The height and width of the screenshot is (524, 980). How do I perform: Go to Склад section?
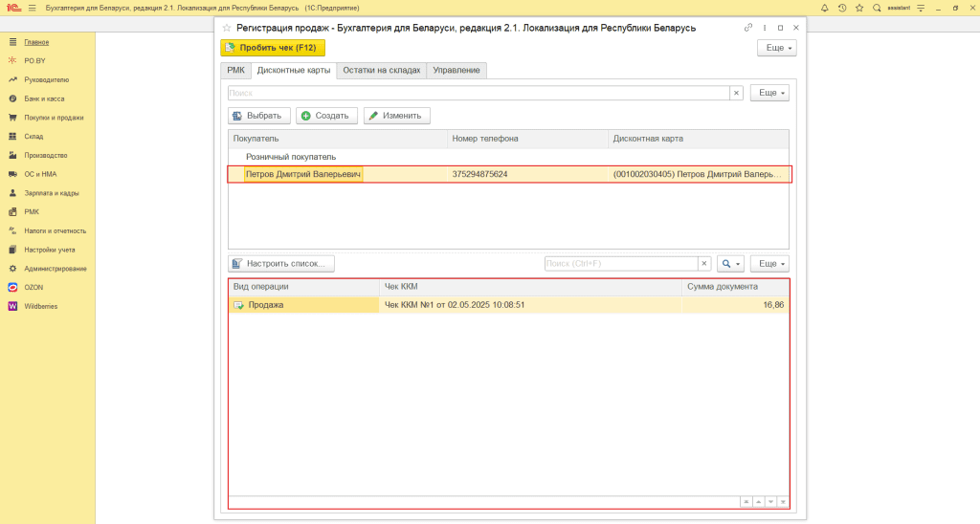(33, 136)
